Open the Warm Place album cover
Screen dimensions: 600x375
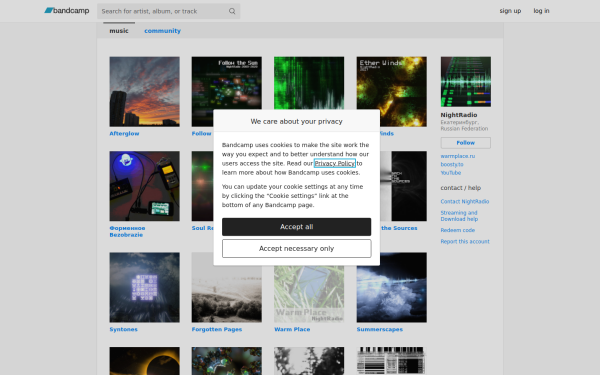pos(309,294)
